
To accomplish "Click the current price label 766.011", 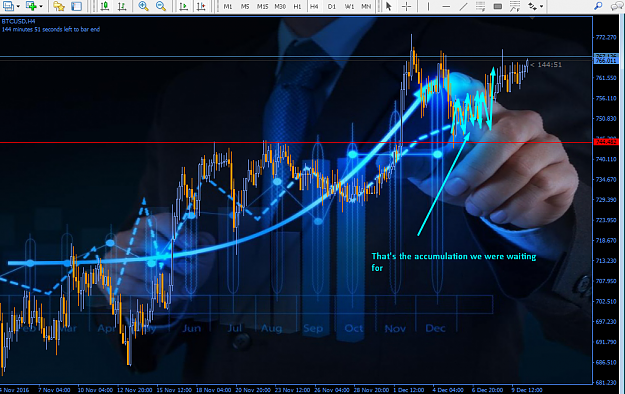I will (x=606, y=61).
